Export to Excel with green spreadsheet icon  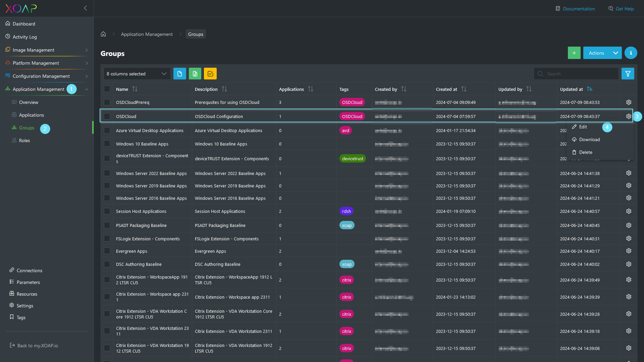coord(195,74)
